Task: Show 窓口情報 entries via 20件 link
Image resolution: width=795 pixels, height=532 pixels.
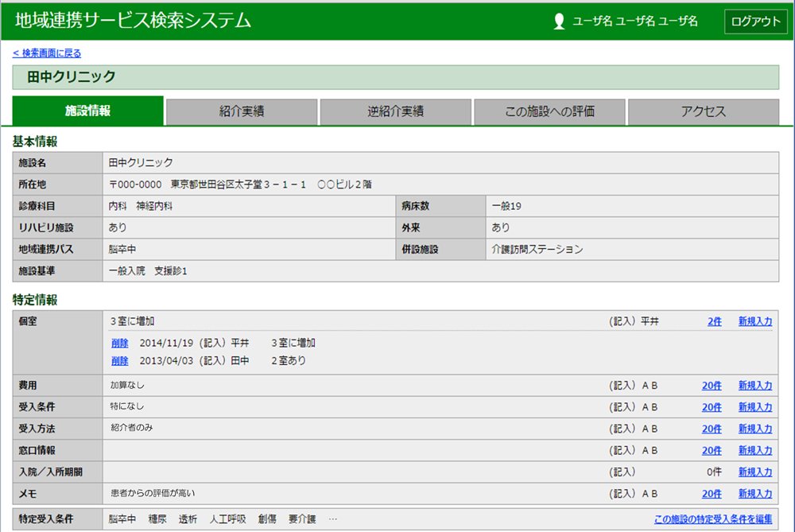Action: point(712,451)
